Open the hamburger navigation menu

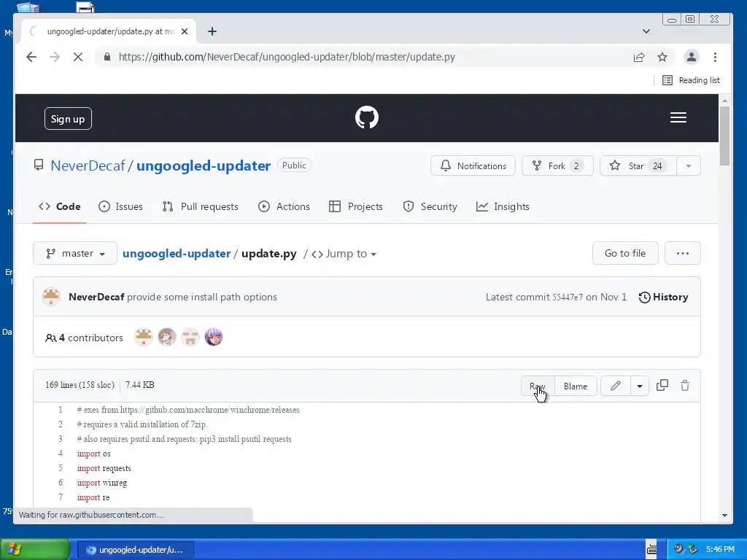pos(678,117)
